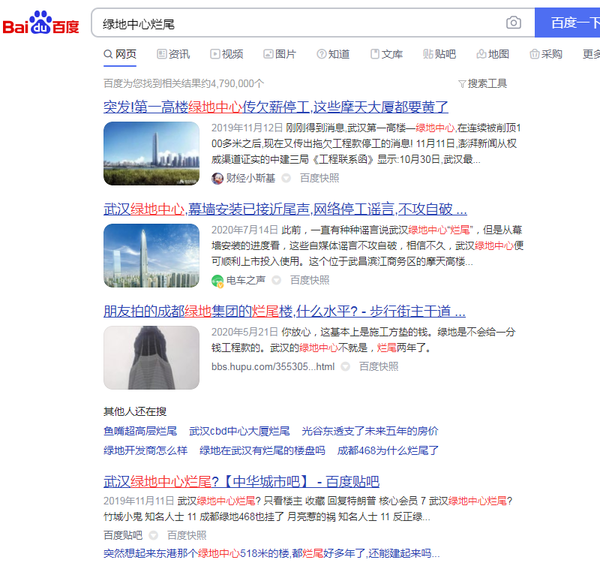Screen dimensions: 600x563
Task: Open 百度快照 for 财经小斯基 result
Action: [320, 178]
